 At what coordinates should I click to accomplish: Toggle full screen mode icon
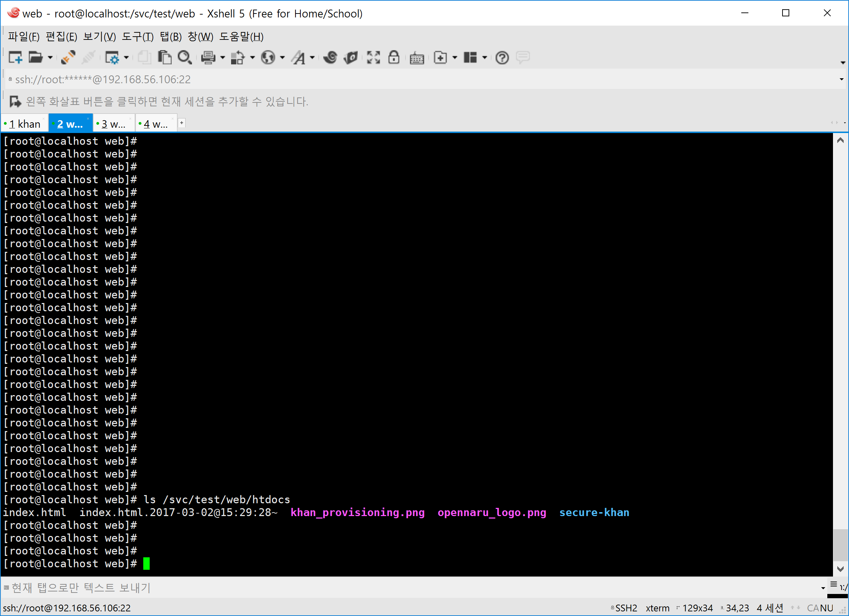click(x=373, y=58)
